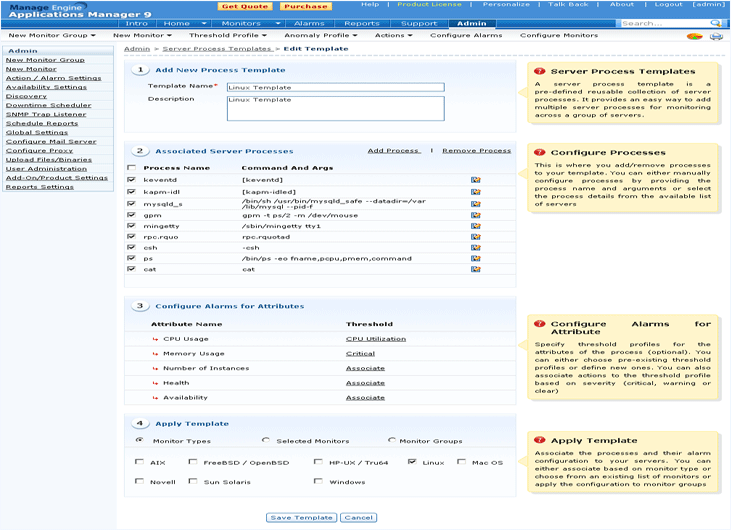Click the edit icon for gpm process

coord(476,215)
